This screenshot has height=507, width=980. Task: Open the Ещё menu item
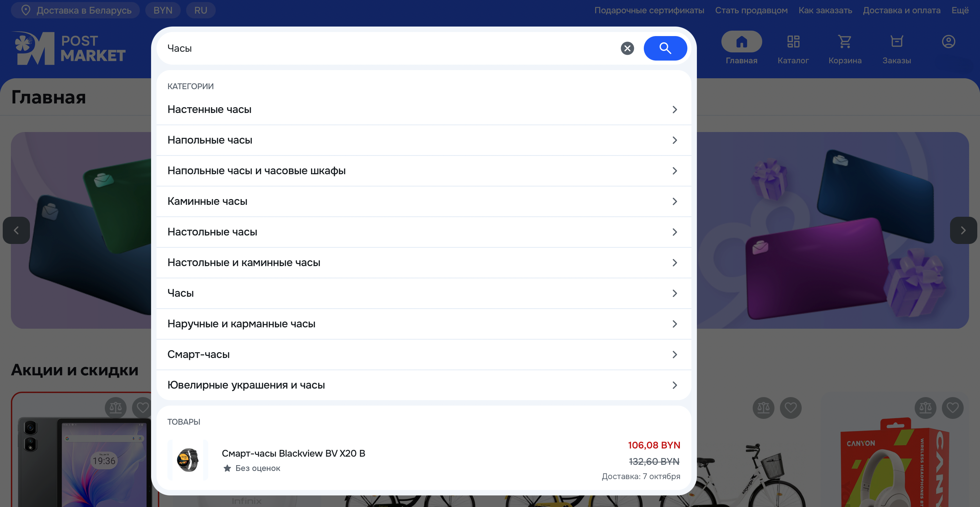(960, 10)
